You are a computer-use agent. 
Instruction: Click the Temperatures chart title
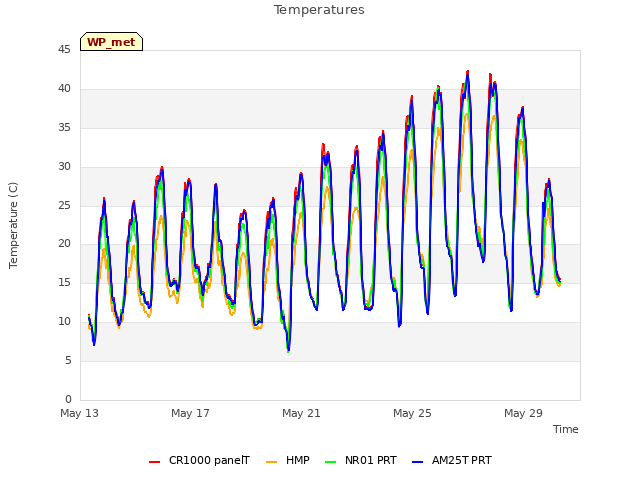point(319,10)
